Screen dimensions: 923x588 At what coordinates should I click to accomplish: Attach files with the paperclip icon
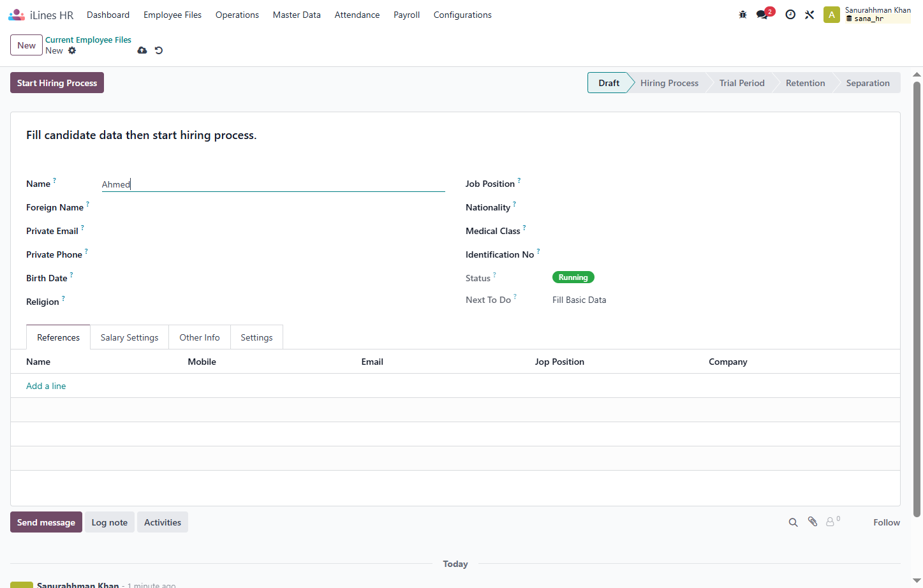[x=813, y=522]
